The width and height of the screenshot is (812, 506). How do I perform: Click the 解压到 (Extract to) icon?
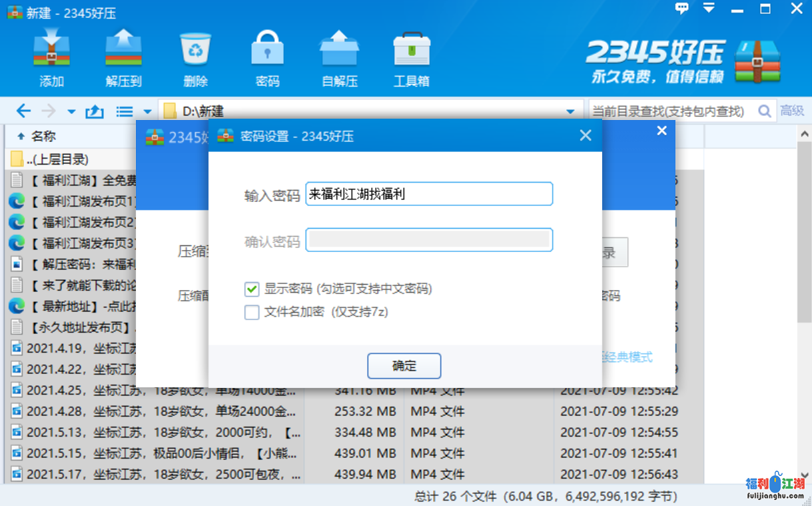(123, 51)
